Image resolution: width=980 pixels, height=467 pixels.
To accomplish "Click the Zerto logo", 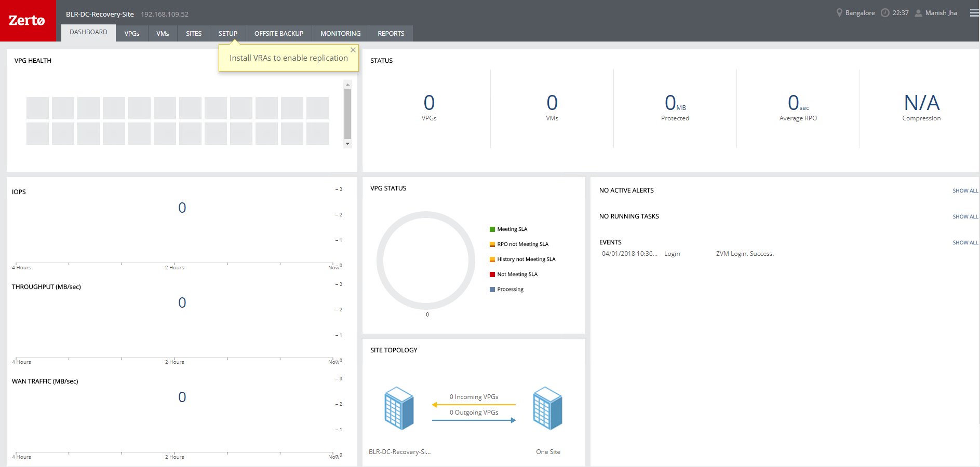I will coord(27,21).
